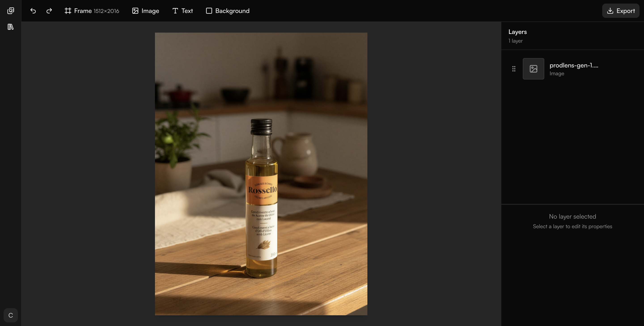Screen dimensions: 644x326
Task: Click the image icon on the prodlens layer
Action: click(533, 69)
